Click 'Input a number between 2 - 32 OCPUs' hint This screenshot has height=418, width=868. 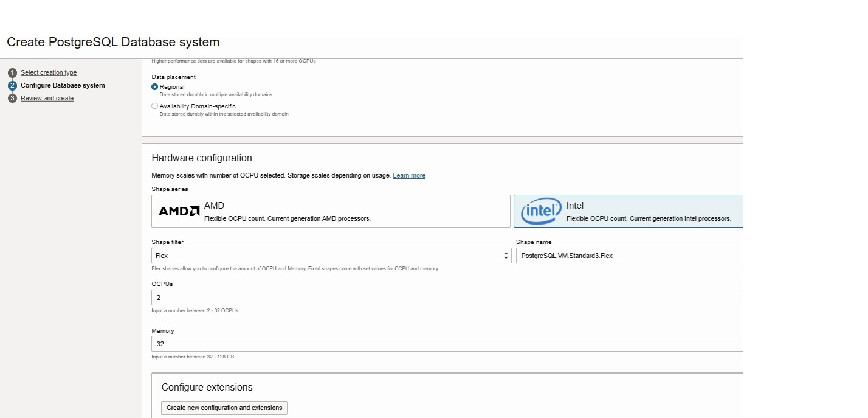coord(196,310)
